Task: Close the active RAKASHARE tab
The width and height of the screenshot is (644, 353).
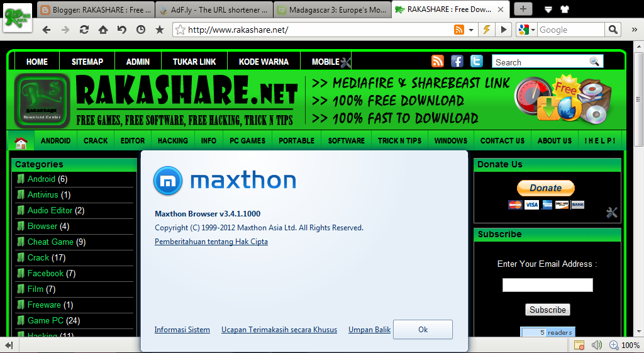Action: pos(501,9)
